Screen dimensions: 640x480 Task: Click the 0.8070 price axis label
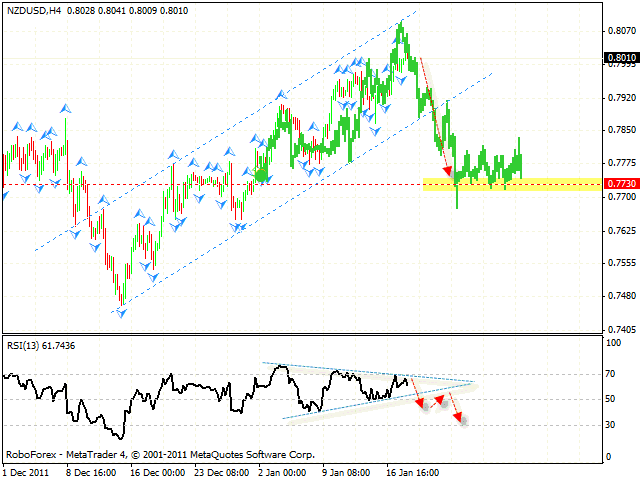coord(620,31)
